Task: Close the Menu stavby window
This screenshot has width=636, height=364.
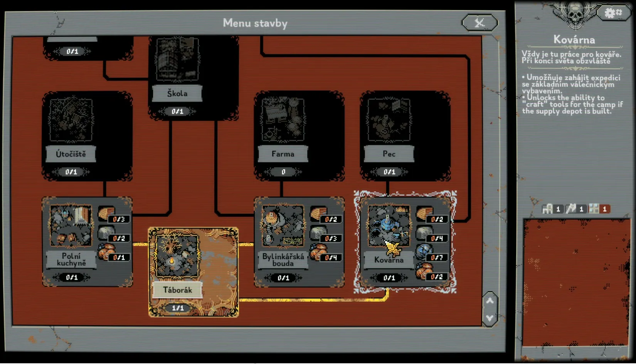Action: 480,23
